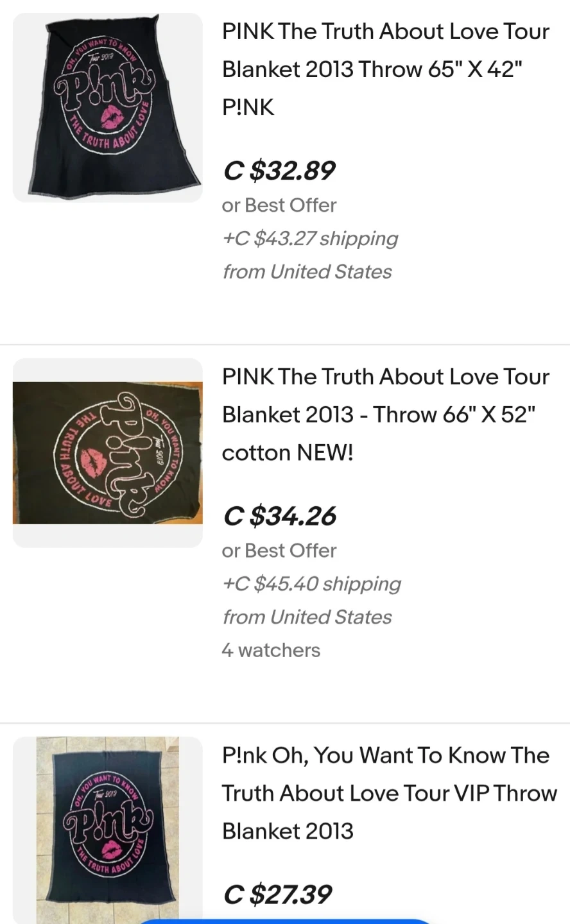Select the C $34.26 price
Screen dimensions: 570x924
tap(279, 516)
